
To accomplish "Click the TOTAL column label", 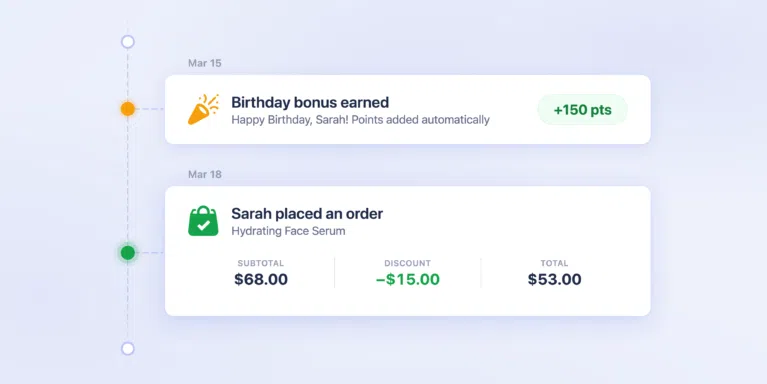I will [x=554, y=263].
